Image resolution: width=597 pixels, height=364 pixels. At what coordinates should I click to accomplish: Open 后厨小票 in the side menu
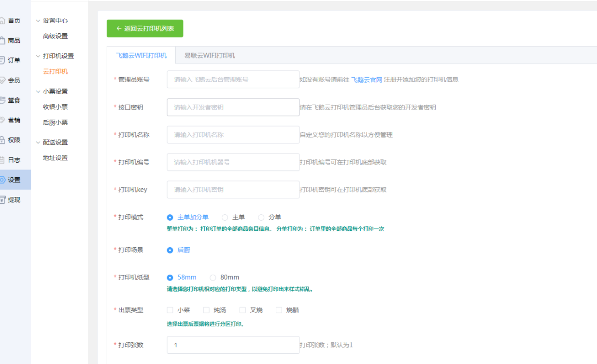55,123
